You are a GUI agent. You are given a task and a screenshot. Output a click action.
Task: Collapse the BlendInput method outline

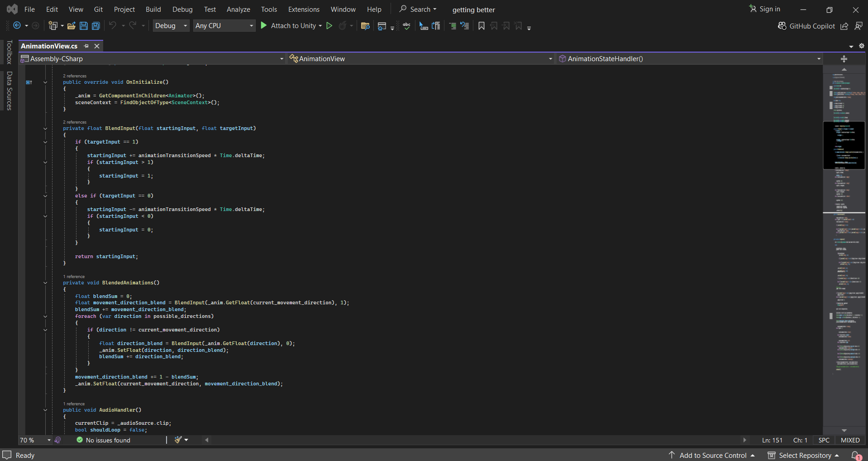click(x=45, y=129)
